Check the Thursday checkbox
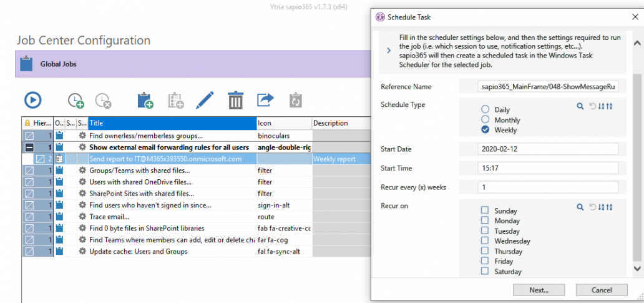Screen dimensions: 644x303 (x=485, y=251)
